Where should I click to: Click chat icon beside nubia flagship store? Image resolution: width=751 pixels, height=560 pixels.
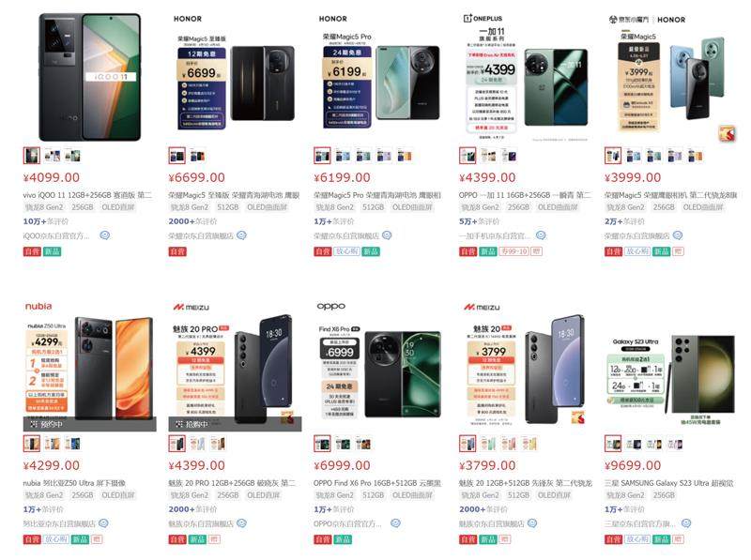pos(103,523)
